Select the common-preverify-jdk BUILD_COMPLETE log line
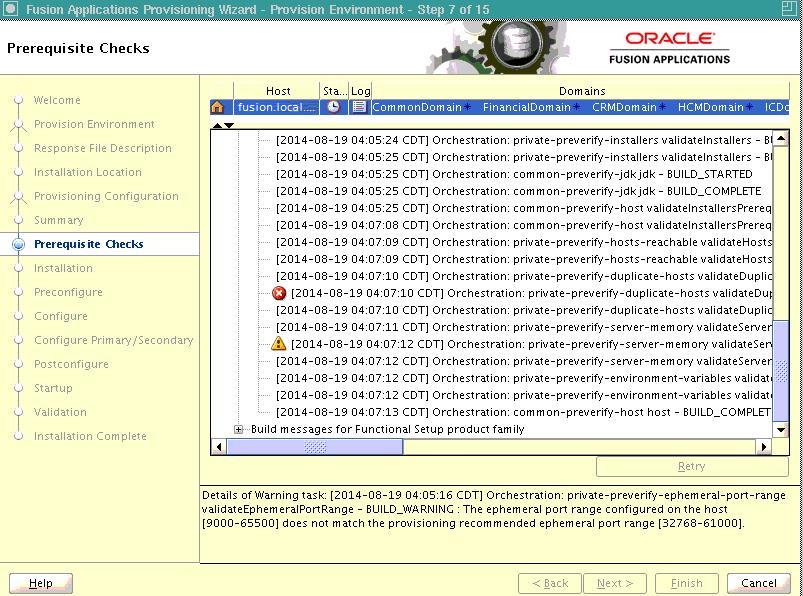Screen dimensions: 803x596 coord(518,191)
